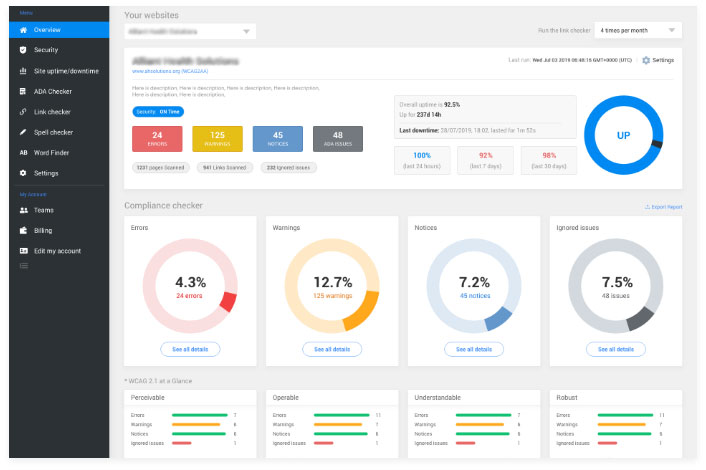Click the Robust card title
Viewport: 706px width, 470px height.
click(567, 398)
